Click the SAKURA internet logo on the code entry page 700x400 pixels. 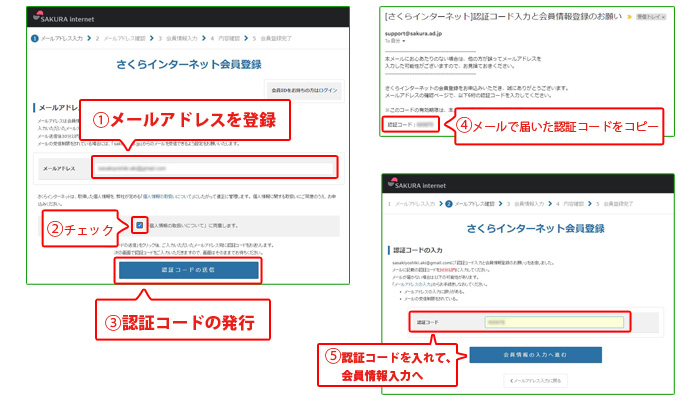pyautogui.click(x=417, y=183)
